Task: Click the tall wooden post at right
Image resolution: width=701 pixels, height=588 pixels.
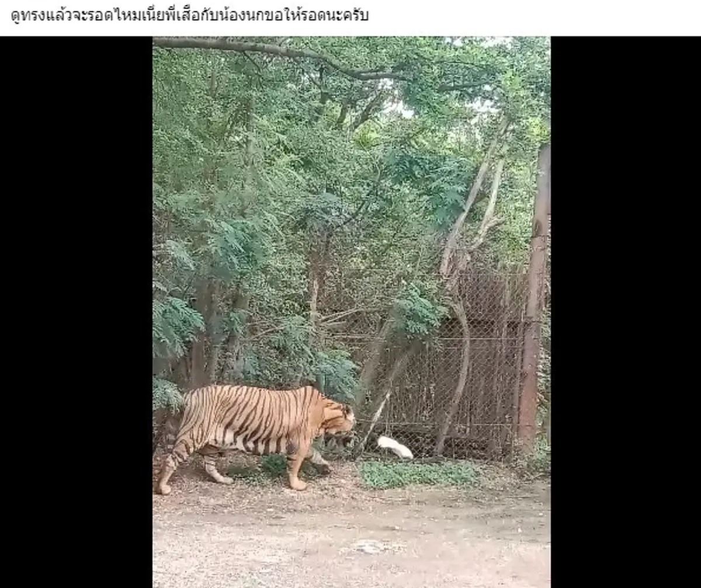Action: click(x=535, y=298)
